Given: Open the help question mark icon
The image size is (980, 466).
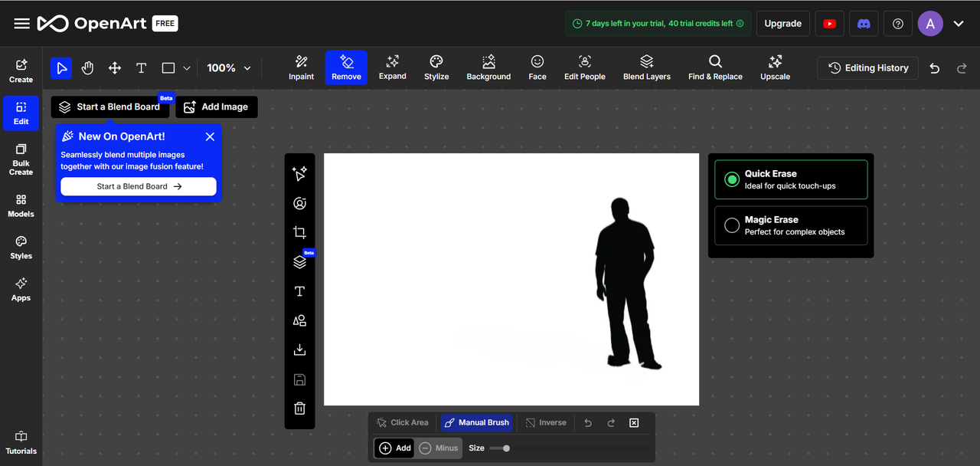Looking at the screenshot, I should (898, 24).
